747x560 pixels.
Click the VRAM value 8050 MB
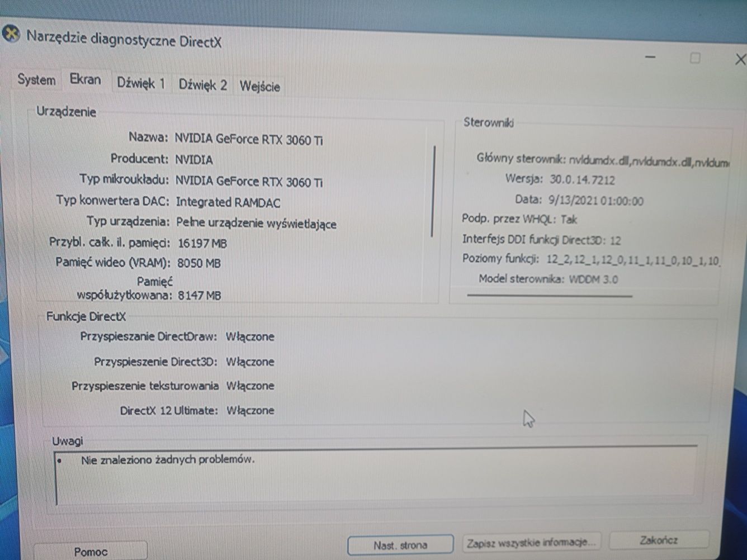click(199, 263)
